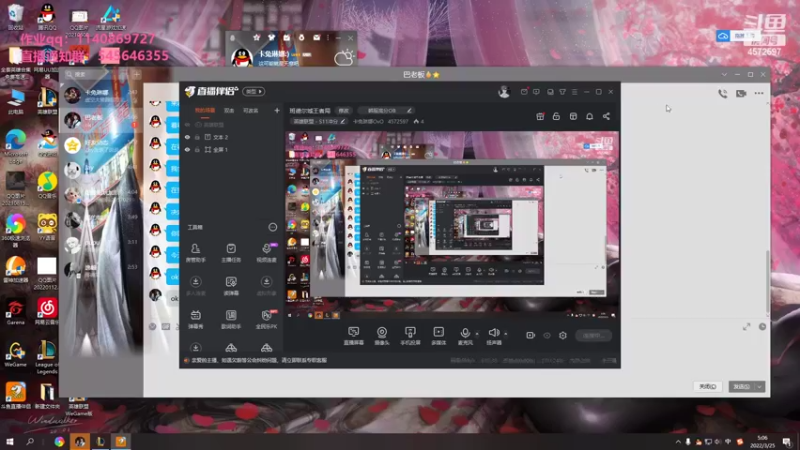Toggle visibility of the 全屏 1 source
The width and height of the screenshot is (800, 450).
coord(187,149)
